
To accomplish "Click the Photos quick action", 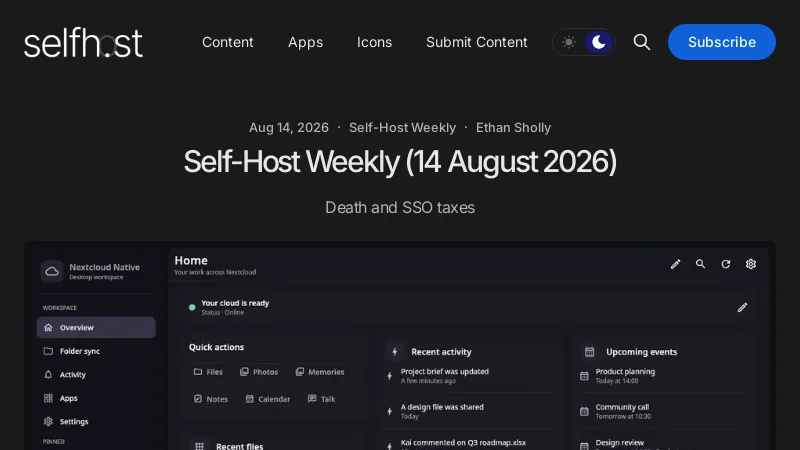I will [x=259, y=372].
